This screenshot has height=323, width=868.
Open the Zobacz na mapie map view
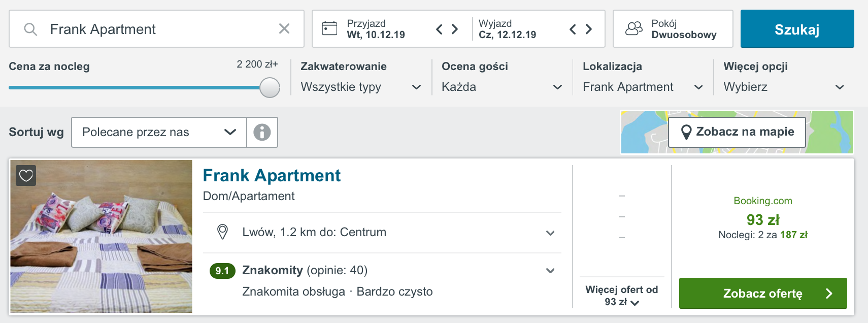737,132
